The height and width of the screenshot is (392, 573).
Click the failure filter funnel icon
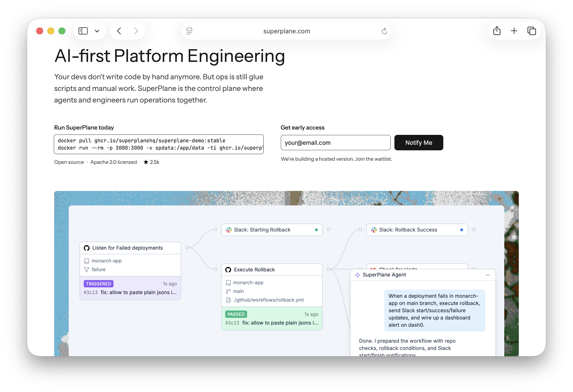click(87, 270)
